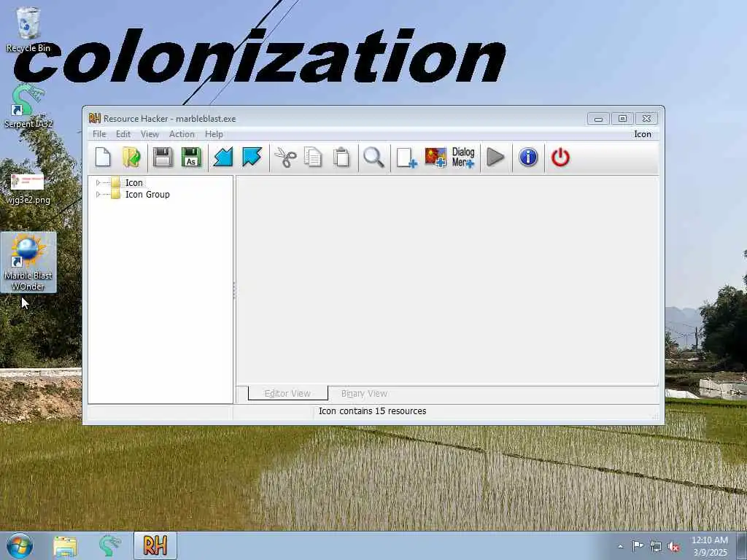Click the Find magnifying glass icon
This screenshot has height=560, width=747.
[373, 157]
